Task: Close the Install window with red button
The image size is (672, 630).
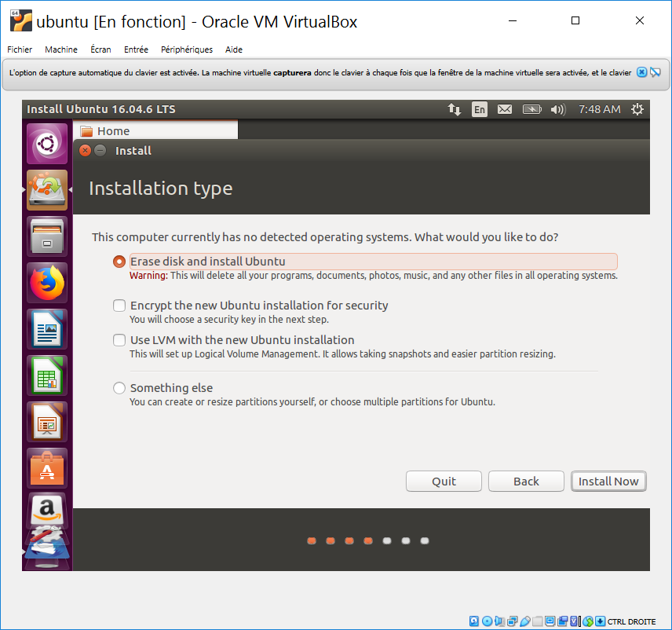Action: point(86,151)
